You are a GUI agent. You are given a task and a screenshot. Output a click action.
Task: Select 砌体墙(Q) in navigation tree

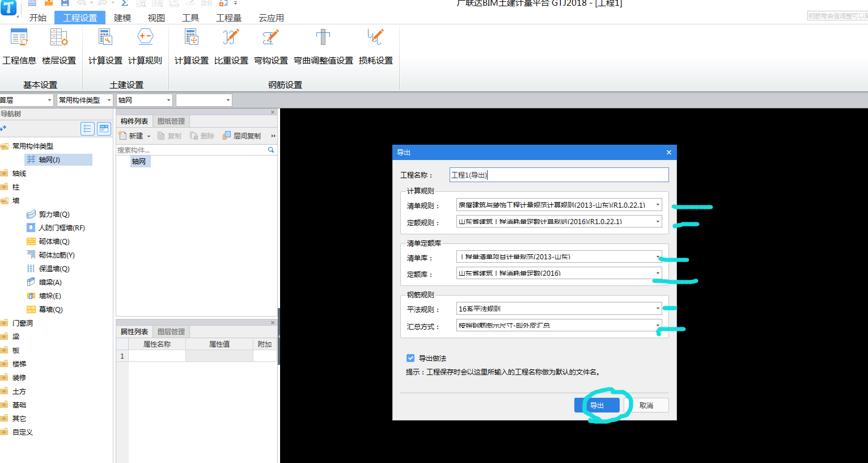(x=48, y=241)
